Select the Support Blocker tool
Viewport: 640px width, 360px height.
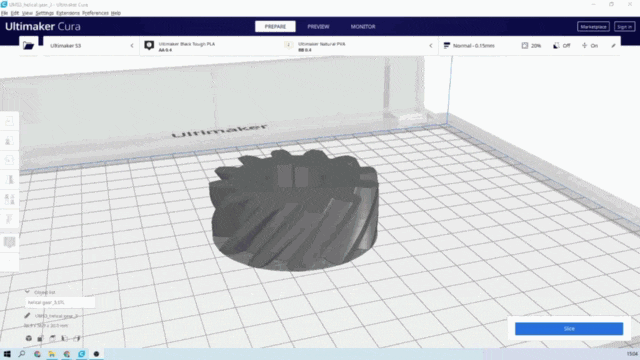coord(9,219)
